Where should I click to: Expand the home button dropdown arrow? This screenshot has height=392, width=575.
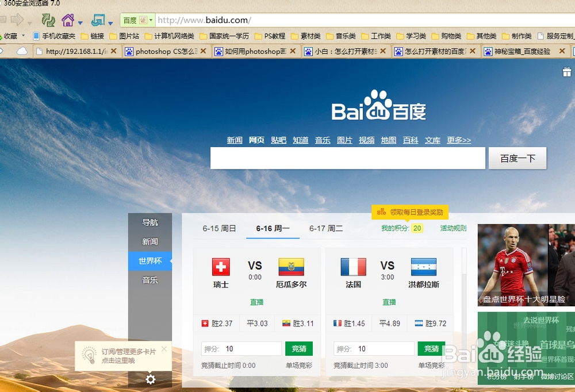(x=80, y=23)
